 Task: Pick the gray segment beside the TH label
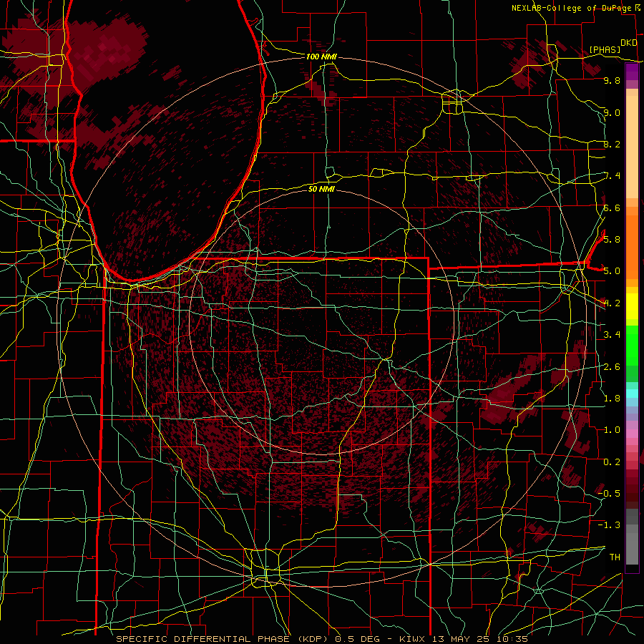coord(632,549)
